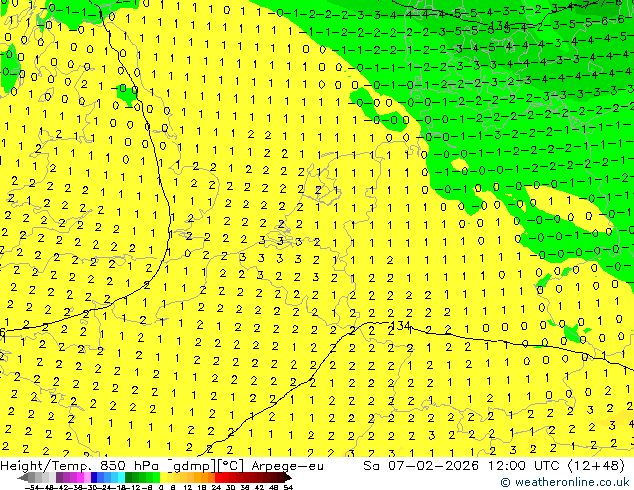Click the "Arpege-eu" model name label
The image size is (634, 490).
287,466
